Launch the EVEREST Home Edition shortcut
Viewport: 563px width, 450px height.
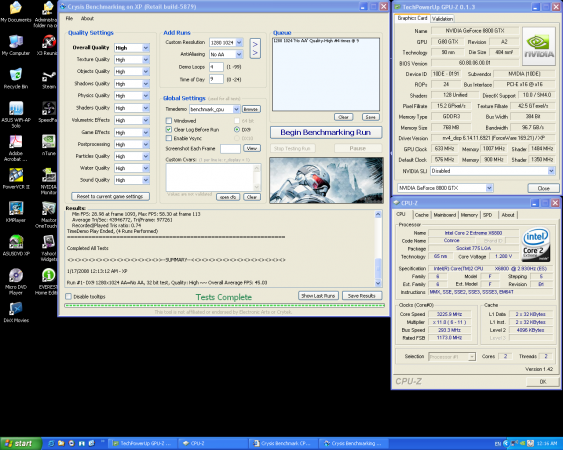tap(47, 282)
